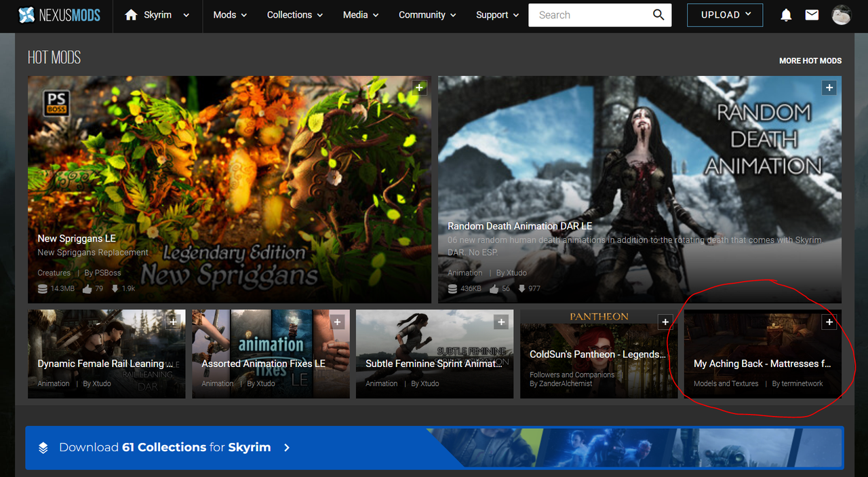The height and width of the screenshot is (477, 868).
Task: Click Followers and Companions category link
Action: [572, 375]
